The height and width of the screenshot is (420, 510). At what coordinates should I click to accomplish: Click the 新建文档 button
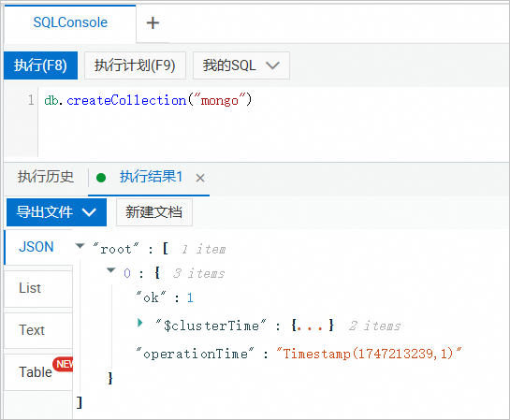coord(154,212)
